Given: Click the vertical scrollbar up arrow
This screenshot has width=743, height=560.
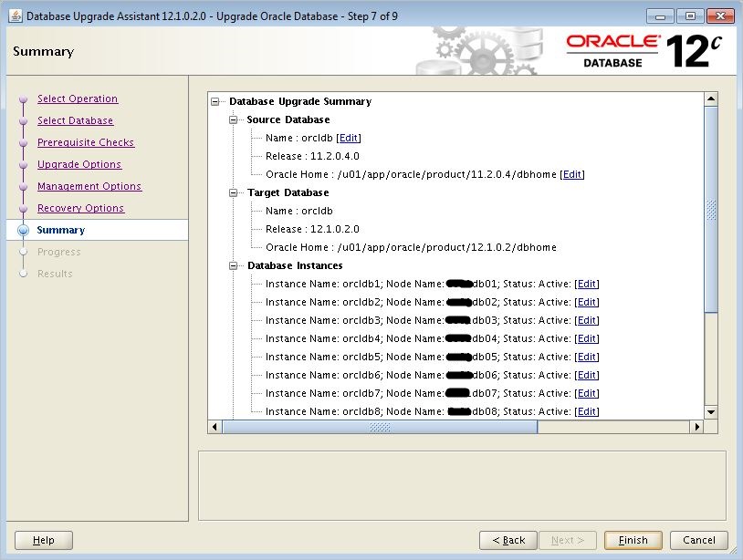Looking at the screenshot, I should [711, 99].
